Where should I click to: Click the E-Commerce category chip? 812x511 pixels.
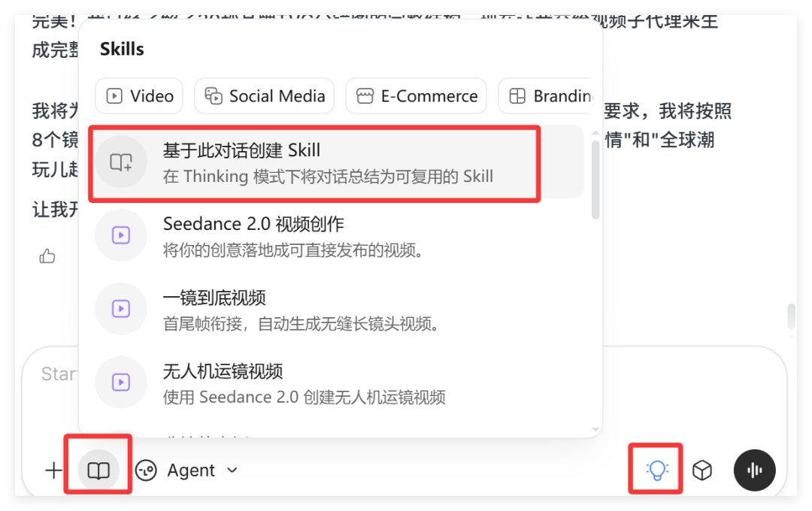(415, 95)
